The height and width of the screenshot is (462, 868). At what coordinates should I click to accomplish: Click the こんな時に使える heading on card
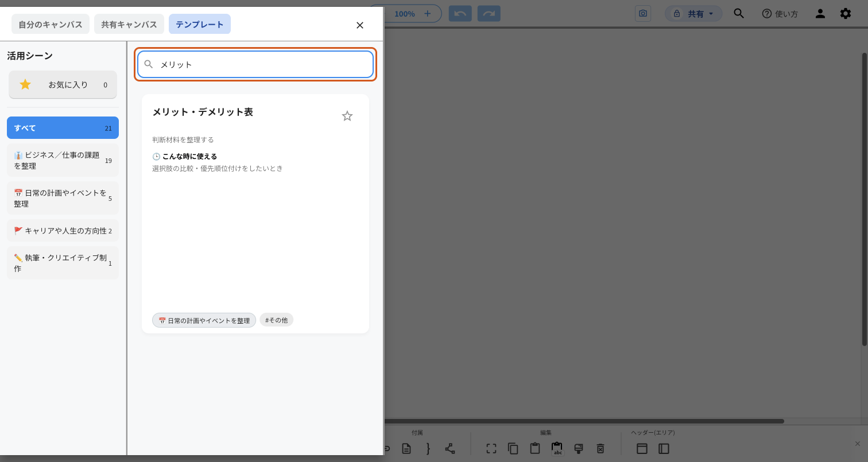coord(189,156)
